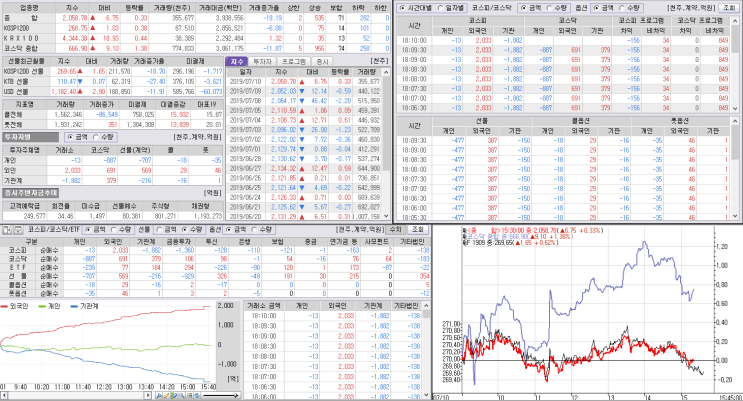Select 수량 radio for 옵션 in top-right panel
The height and width of the screenshot is (401, 743).
pos(622,8)
